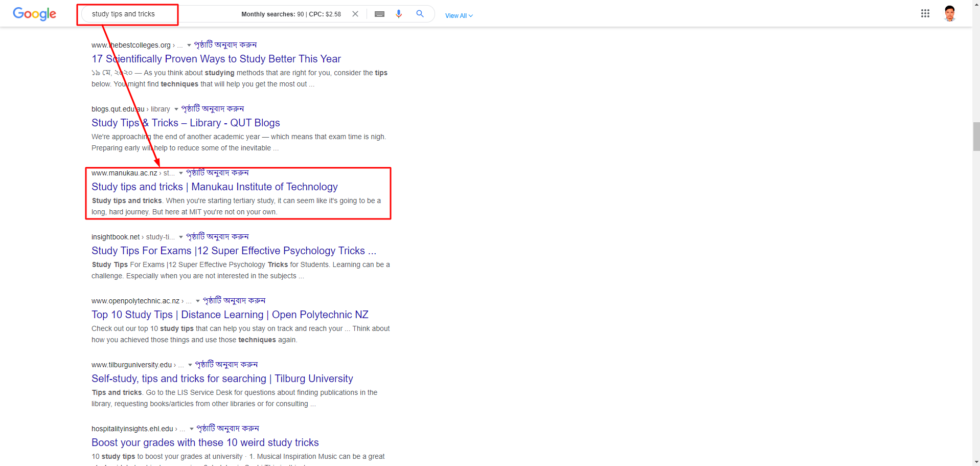
Task: Open the Tilburg University self-study result
Action: [x=222, y=379]
